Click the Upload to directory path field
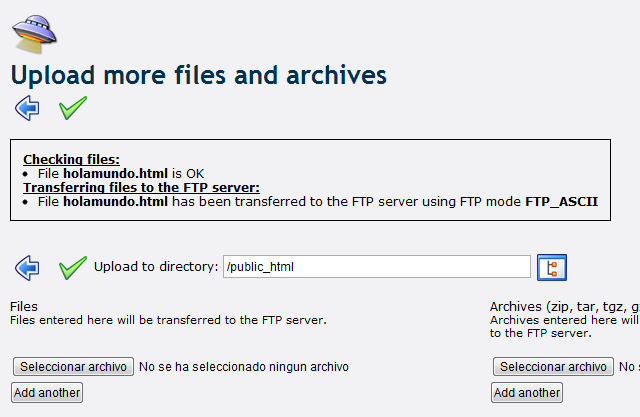 click(x=376, y=267)
